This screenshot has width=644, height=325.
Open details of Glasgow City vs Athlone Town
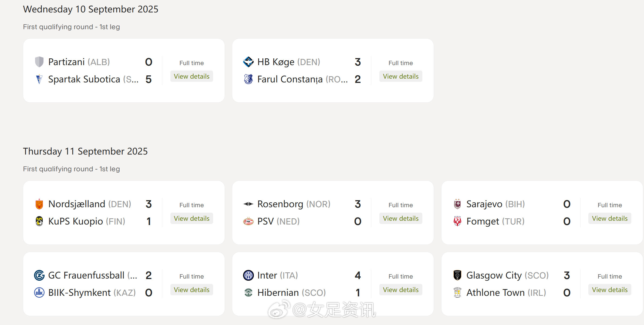point(609,290)
